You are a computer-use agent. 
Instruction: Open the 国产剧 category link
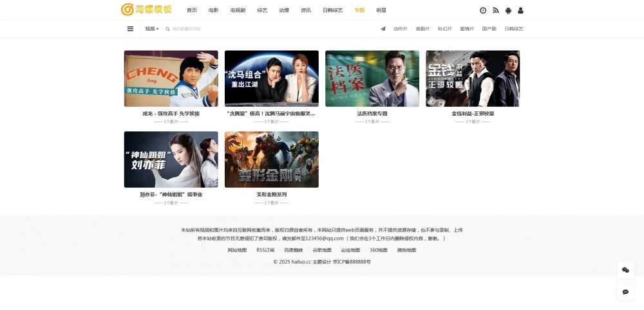(489, 29)
